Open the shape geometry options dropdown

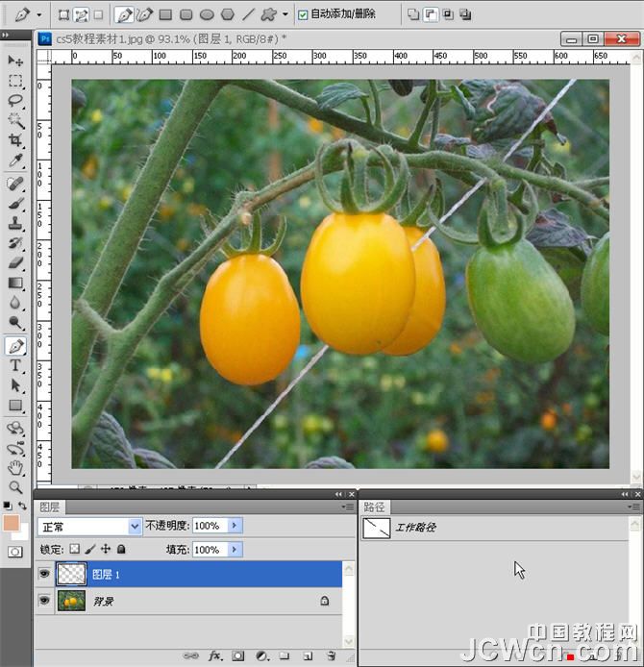[x=285, y=14]
